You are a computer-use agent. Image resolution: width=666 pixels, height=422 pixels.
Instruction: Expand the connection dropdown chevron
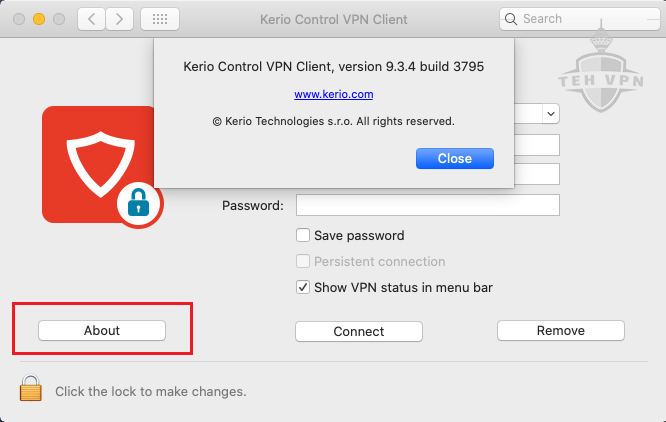(551, 114)
